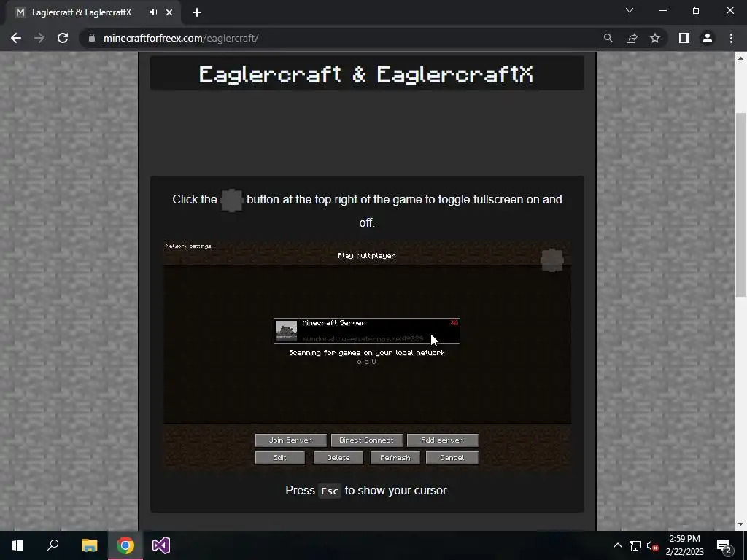The image size is (747, 560).
Task: Click the scrollbar down arrow
Action: [740, 524]
